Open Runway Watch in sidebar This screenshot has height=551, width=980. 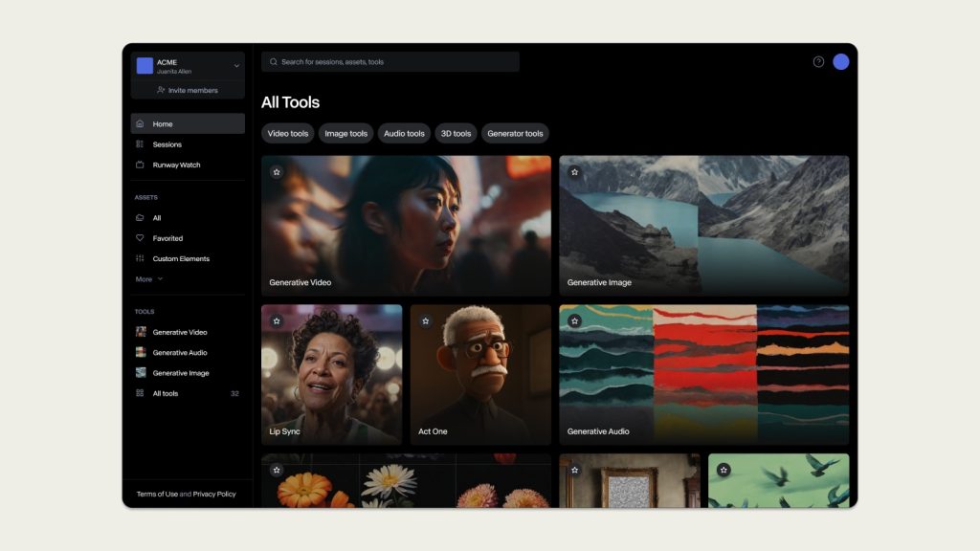point(188,165)
